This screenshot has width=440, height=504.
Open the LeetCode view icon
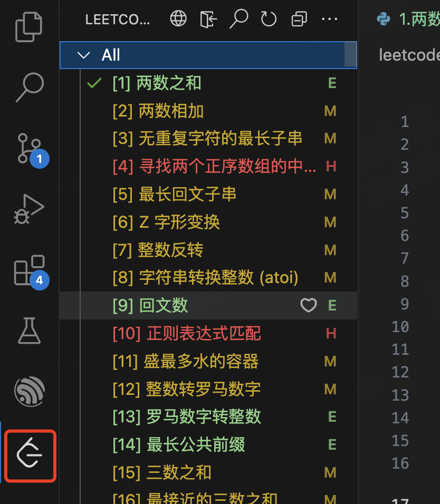point(30,456)
